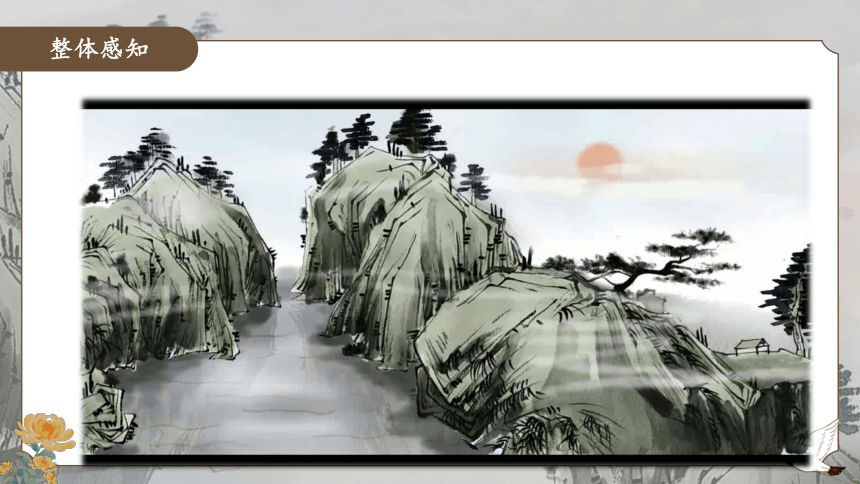The width and height of the screenshot is (860, 484).
Task: Click the embedded ink landscape video
Action: [446, 282]
